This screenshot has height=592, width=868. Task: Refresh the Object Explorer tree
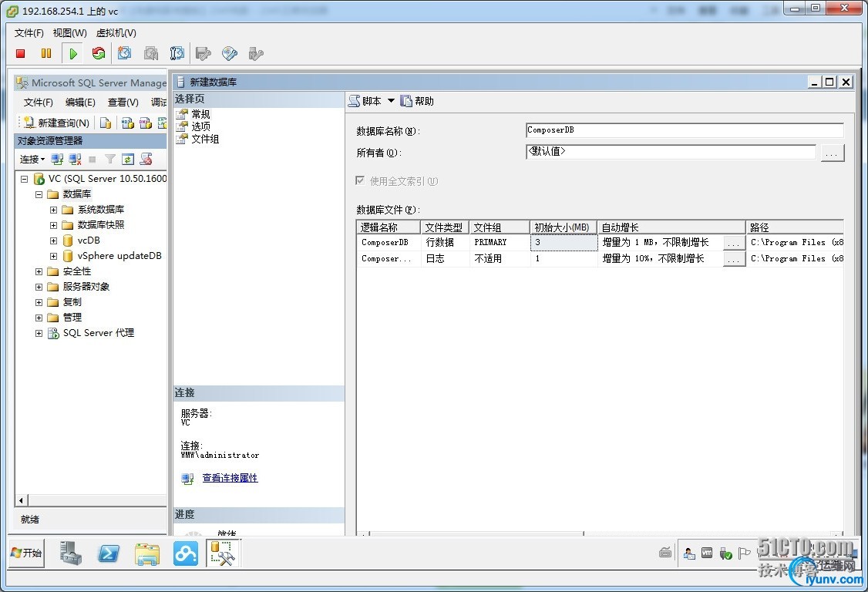pyautogui.click(x=128, y=160)
